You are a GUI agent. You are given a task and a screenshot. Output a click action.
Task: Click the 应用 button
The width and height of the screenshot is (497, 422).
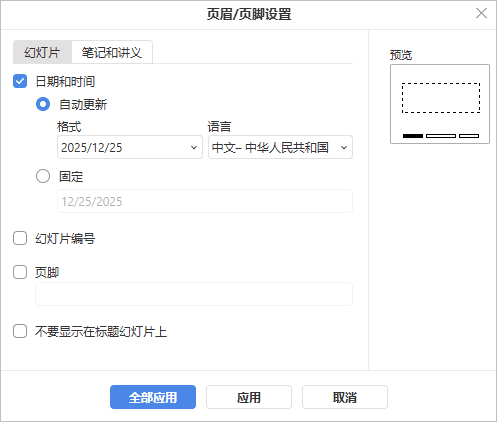(x=249, y=397)
